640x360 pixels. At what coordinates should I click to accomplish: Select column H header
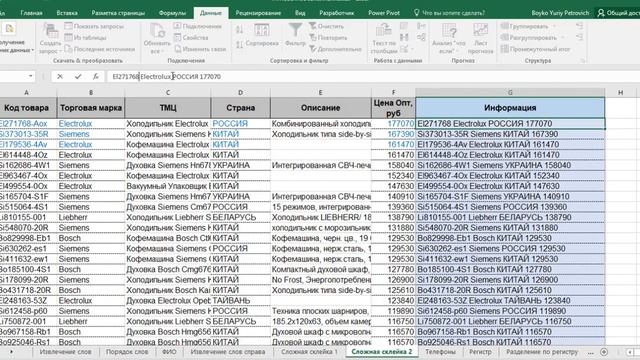coord(620,93)
